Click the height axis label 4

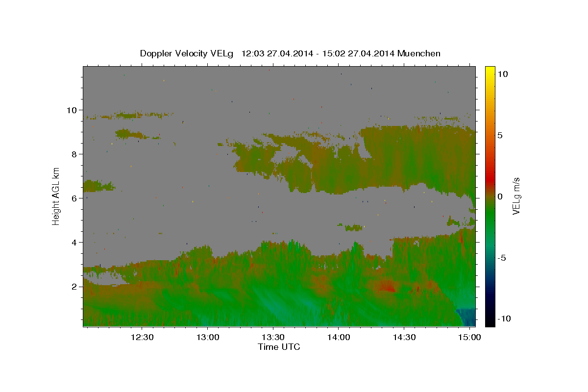point(75,242)
